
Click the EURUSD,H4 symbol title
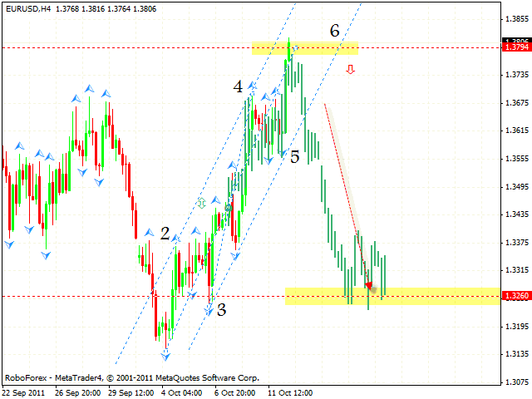(x=28, y=9)
